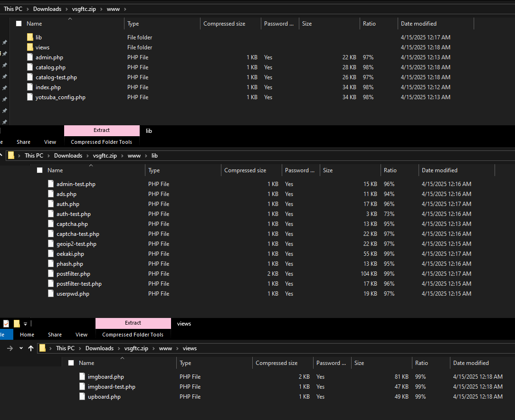This screenshot has width=515, height=420.
Task: Sort by Date modified in the lib window
Action: [439, 170]
